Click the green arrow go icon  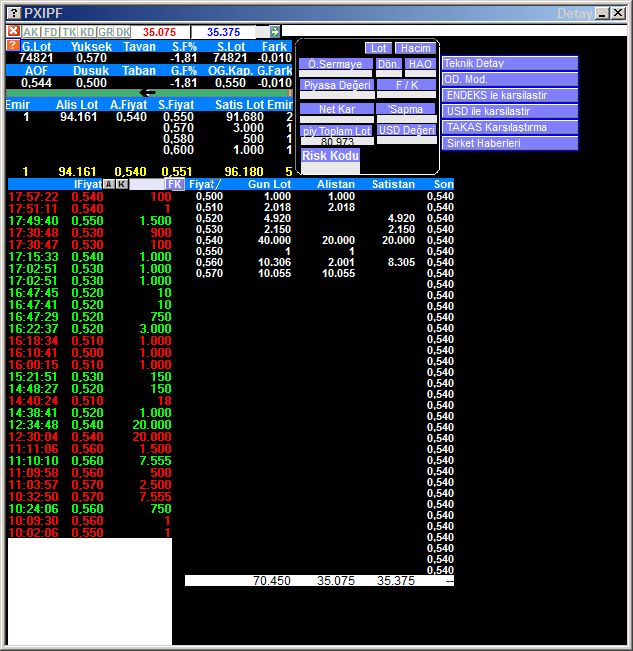tap(275, 32)
